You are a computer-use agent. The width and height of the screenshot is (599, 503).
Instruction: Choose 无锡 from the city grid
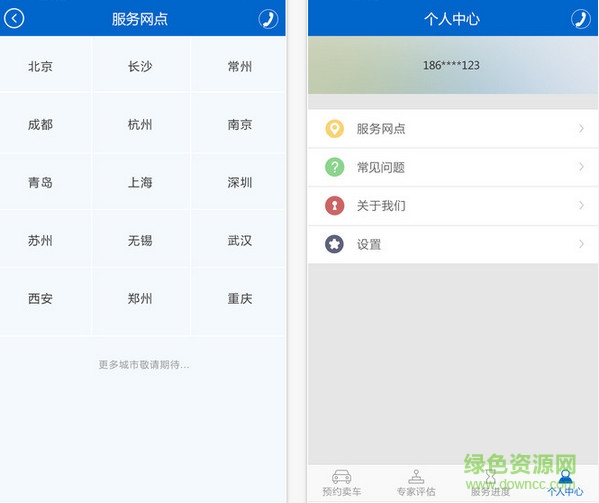pos(140,241)
